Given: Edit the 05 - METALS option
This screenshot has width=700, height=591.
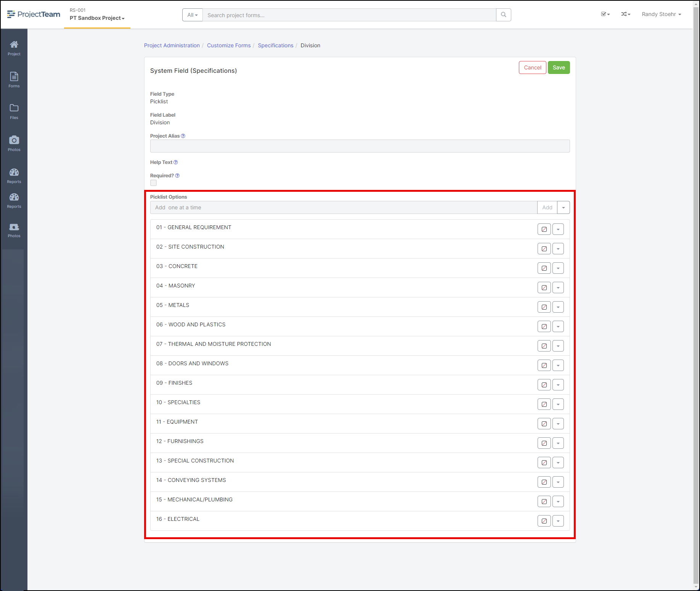Looking at the screenshot, I should (544, 307).
